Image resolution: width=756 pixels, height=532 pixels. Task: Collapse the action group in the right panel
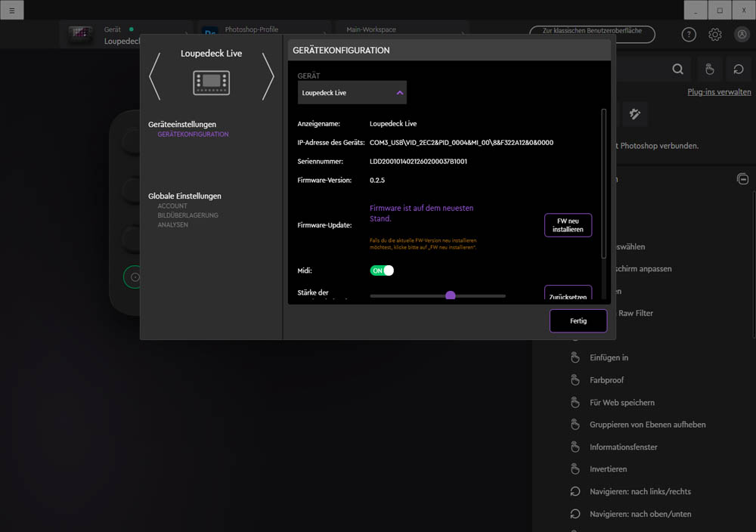[742, 179]
